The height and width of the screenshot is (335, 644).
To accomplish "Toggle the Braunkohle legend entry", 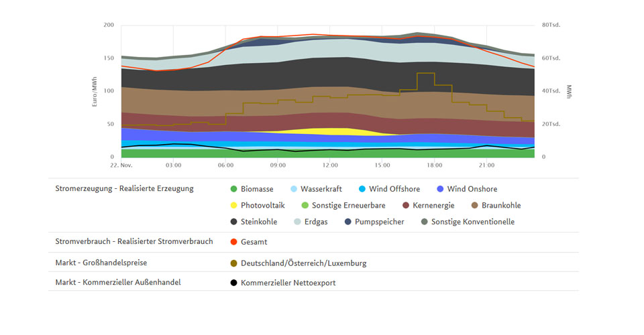I will 496,206.
